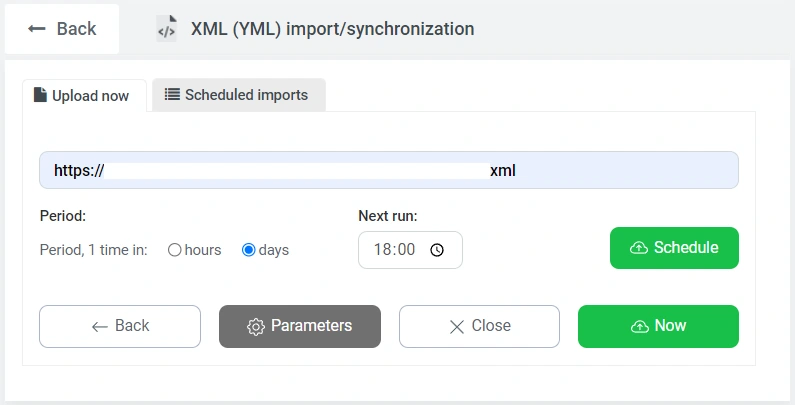Select the hours period radio button

click(174, 250)
